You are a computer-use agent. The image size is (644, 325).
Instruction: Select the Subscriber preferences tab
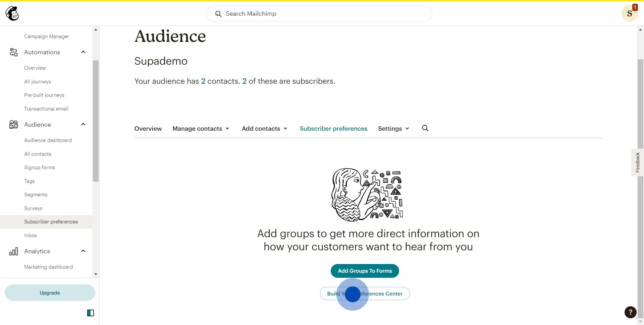(333, 129)
